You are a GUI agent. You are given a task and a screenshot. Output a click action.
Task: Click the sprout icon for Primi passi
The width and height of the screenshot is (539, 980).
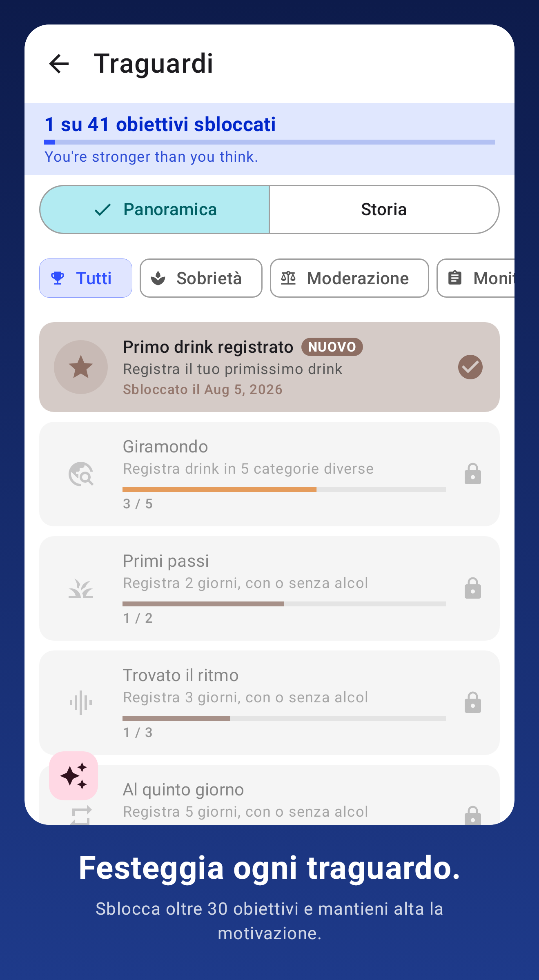click(x=81, y=588)
